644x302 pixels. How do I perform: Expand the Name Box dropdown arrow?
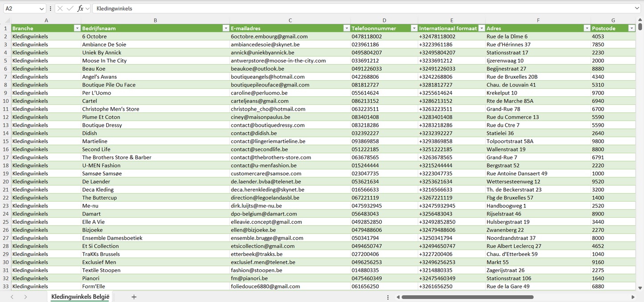(x=42, y=8)
